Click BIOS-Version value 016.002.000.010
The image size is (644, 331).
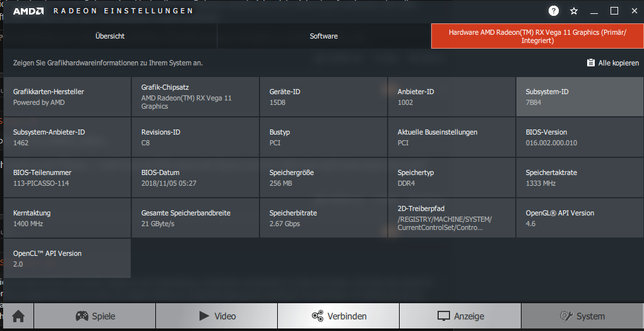click(x=551, y=143)
